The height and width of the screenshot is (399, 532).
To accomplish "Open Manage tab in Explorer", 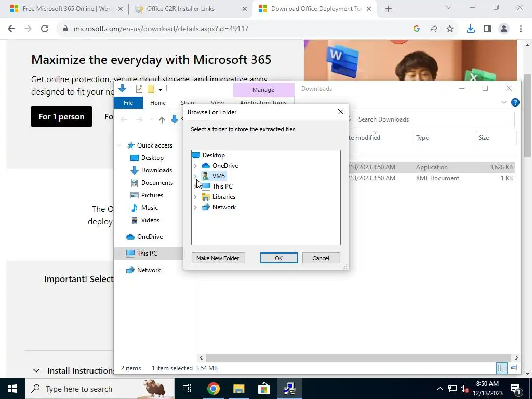I will tap(263, 90).
